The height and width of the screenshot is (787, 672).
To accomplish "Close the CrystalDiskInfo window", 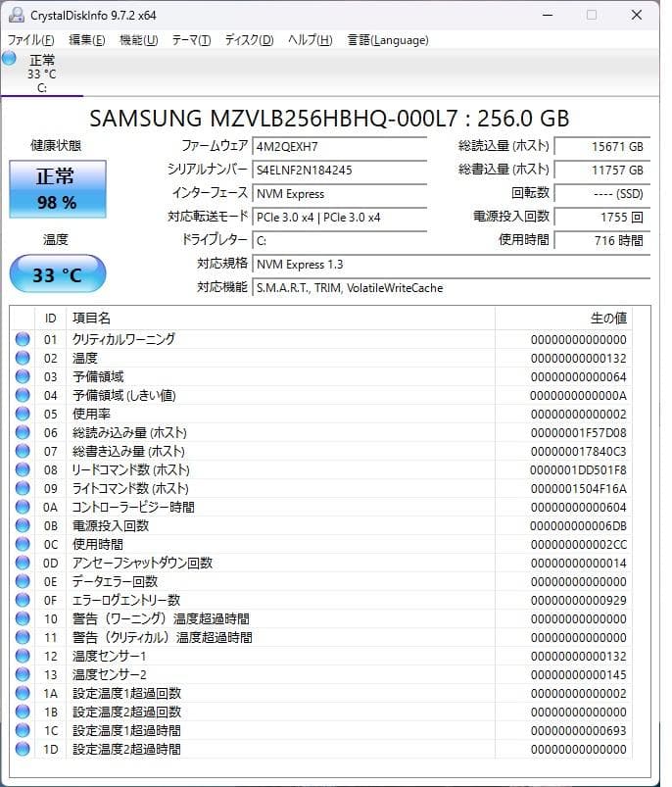I will (637, 15).
